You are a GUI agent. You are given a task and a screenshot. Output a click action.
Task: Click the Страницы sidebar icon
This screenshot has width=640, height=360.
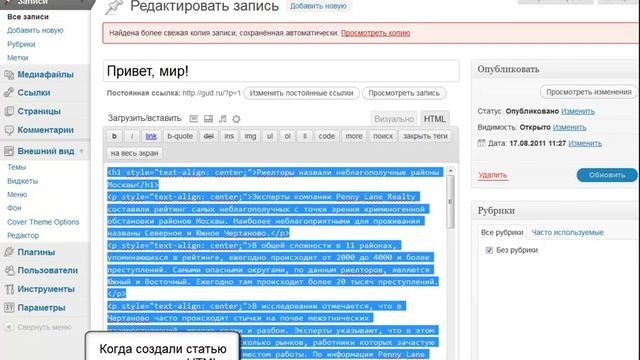click(x=9, y=111)
